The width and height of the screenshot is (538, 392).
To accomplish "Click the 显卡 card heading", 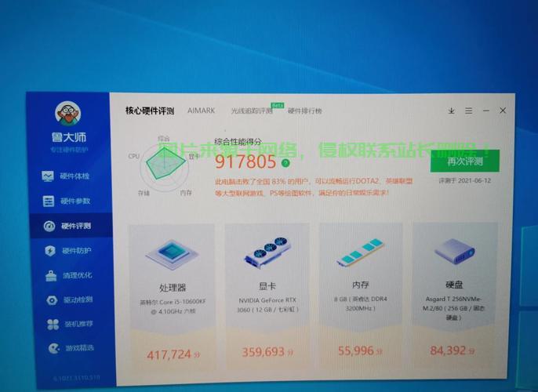I will [x=267, y=286].
